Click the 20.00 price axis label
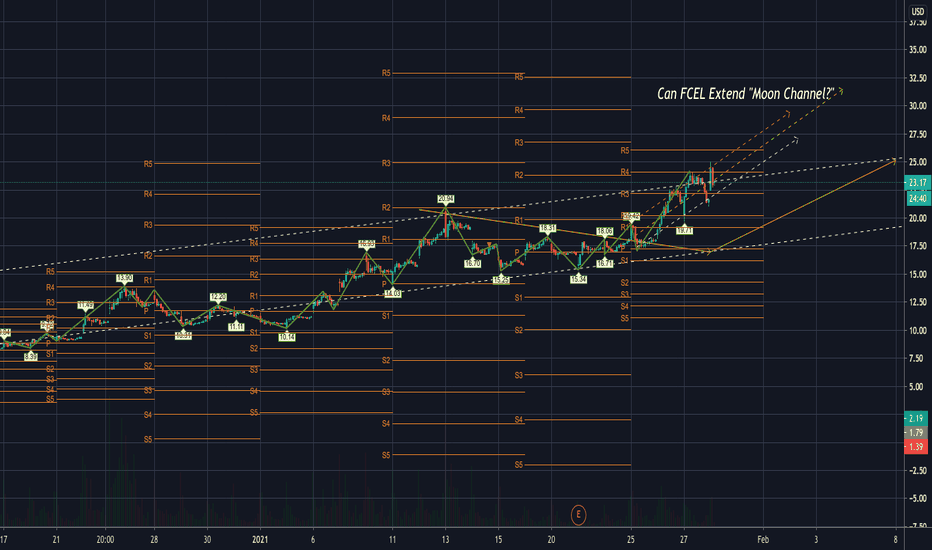This screenshot has height=550, width=932. click(917, 218)
